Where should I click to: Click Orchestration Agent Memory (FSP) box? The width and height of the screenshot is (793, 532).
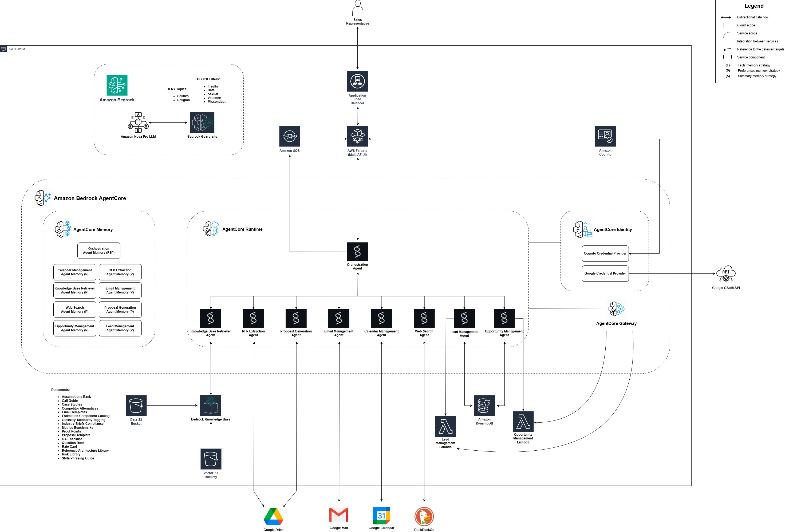[99, 251]
